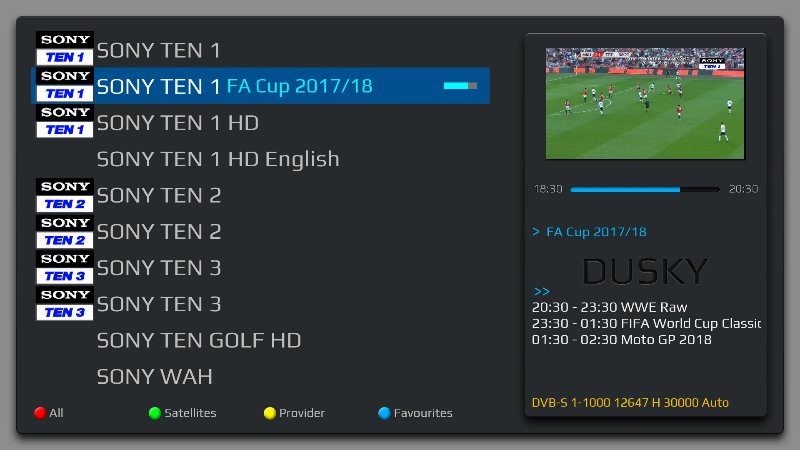Screen dimensions: 800x450
Task: Click the red All button icon
Action: pyautogui.click(x=40, y=413)
